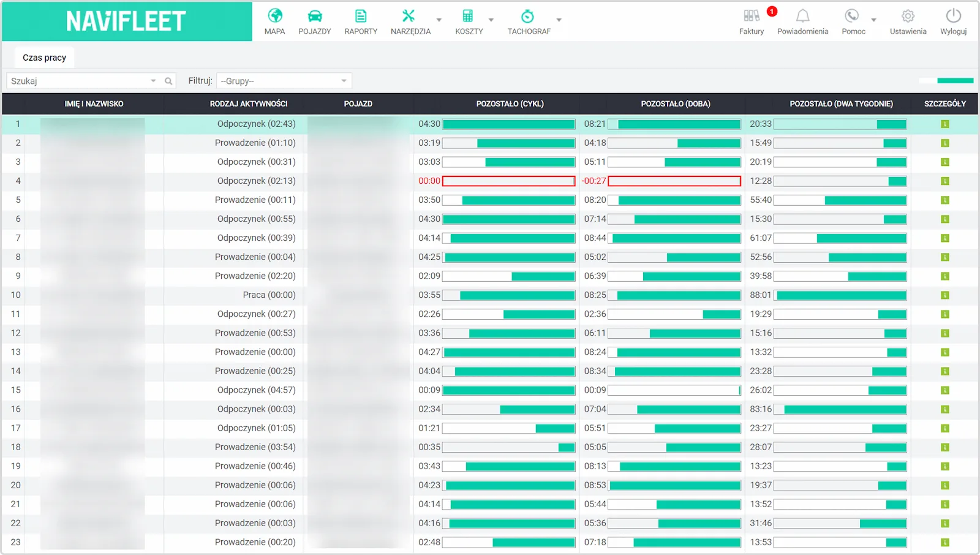Open Powiadomienia bell icon
Image resolution: width=980 pixels, height=555 pixels.
(x=802, y=16)
